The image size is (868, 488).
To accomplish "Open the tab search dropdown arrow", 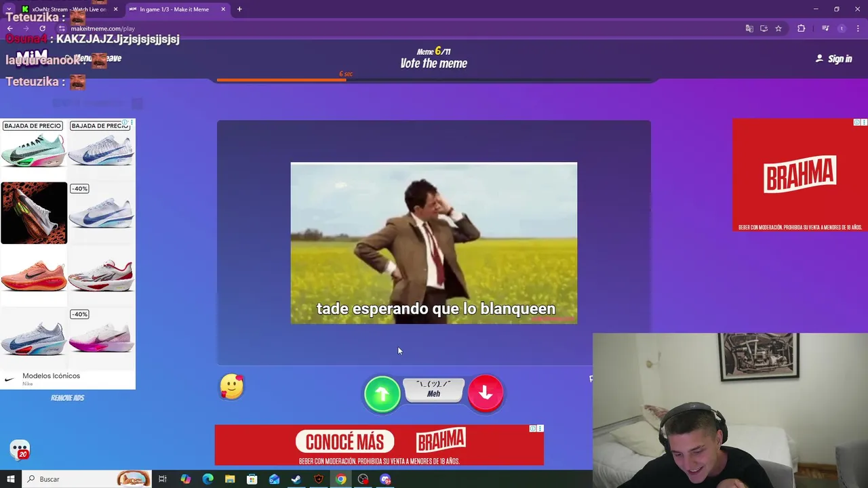I will click(9, 9).
